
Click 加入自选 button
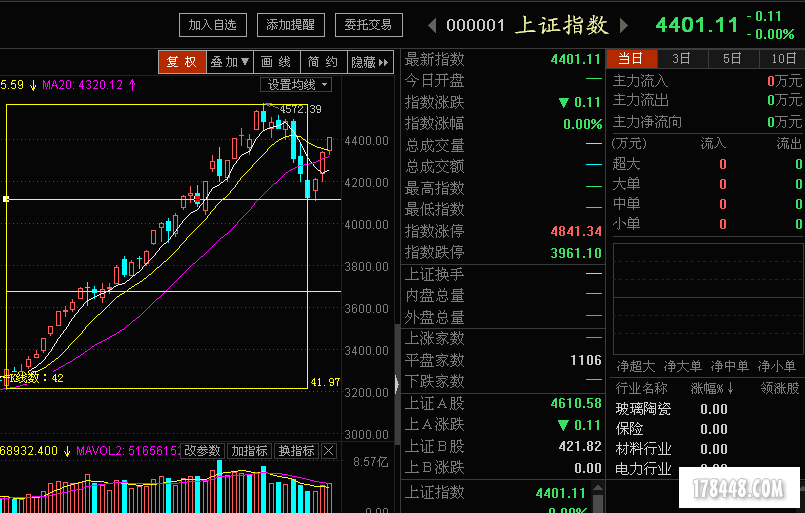coord(213,25)
